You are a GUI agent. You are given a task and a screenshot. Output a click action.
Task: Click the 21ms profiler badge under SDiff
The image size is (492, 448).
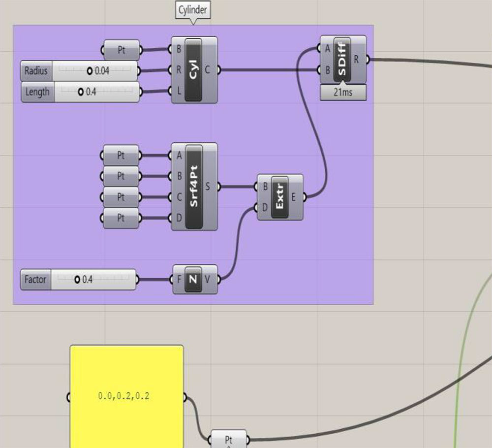click(x=343, y=92)
